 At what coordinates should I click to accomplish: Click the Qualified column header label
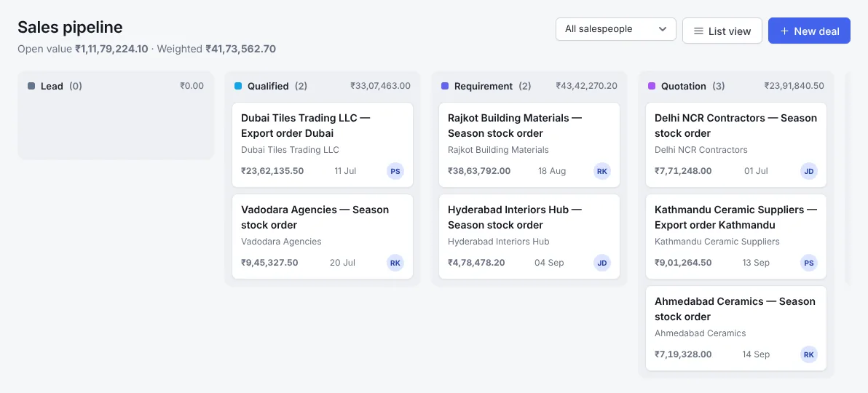coord(268,87)
